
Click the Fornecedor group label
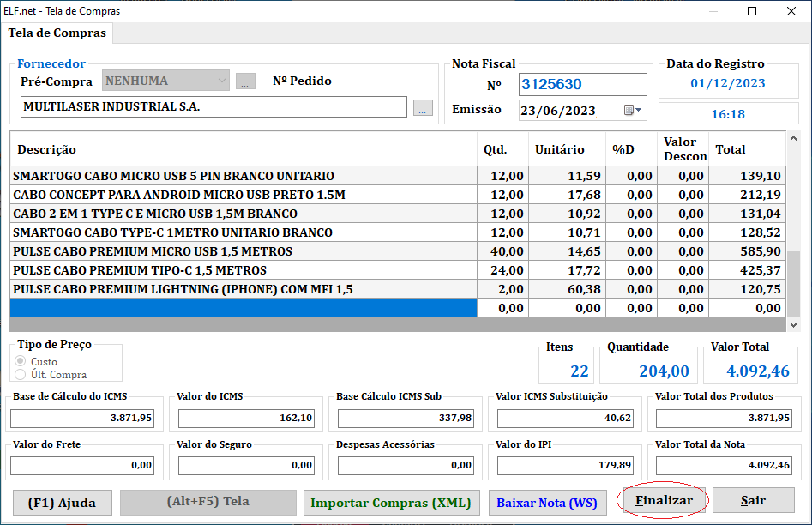(x=51, y=63)
